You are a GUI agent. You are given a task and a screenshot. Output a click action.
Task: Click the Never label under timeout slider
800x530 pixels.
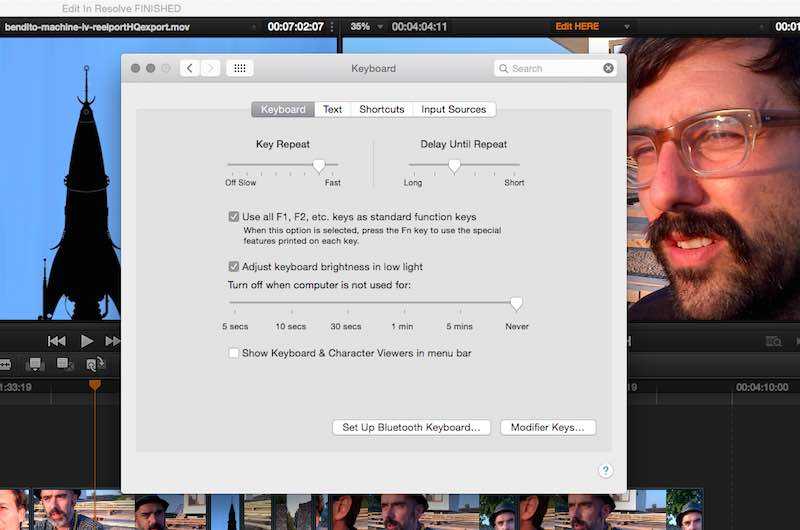coord(517,326)
